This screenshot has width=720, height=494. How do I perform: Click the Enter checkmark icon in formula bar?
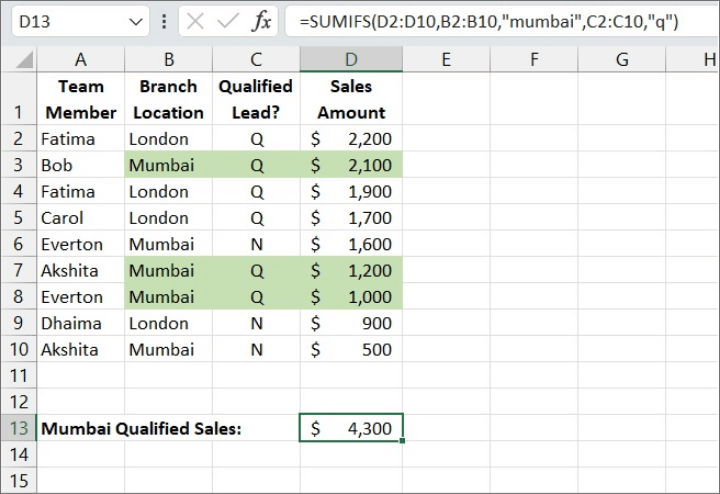[x=228, y=21]
